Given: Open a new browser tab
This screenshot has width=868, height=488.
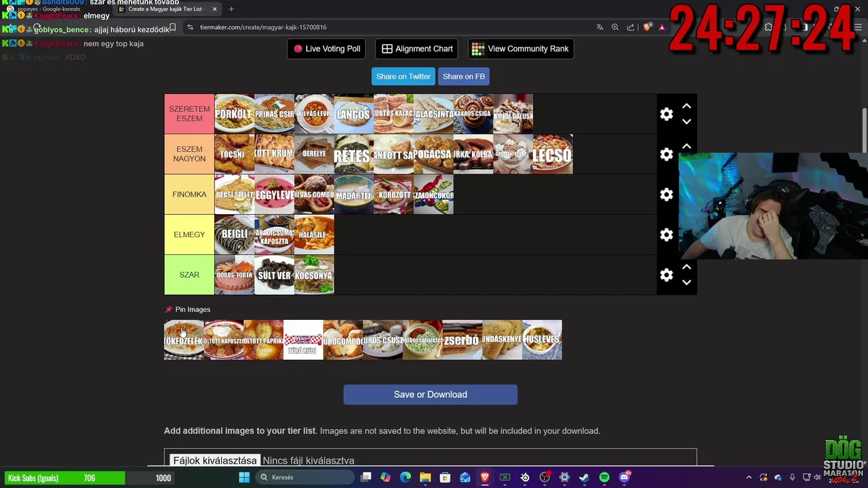Looking at the screenshot, I should (231, 9).
